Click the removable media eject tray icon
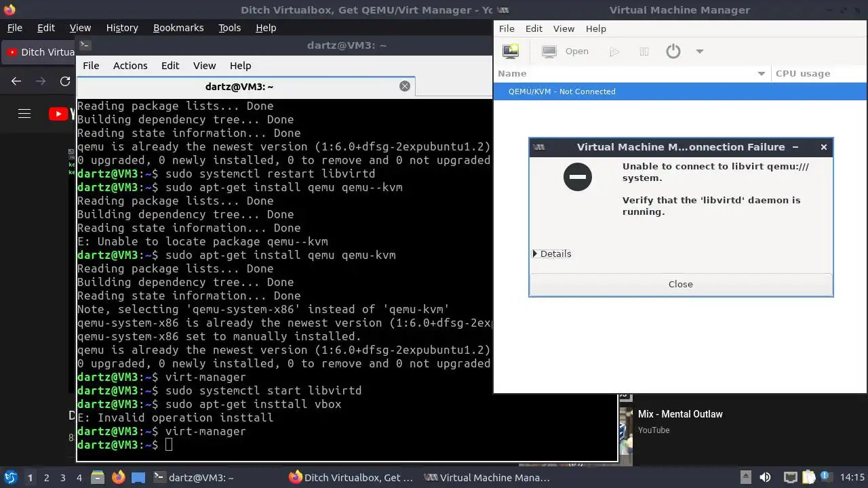868x488 pixels. 745,477
